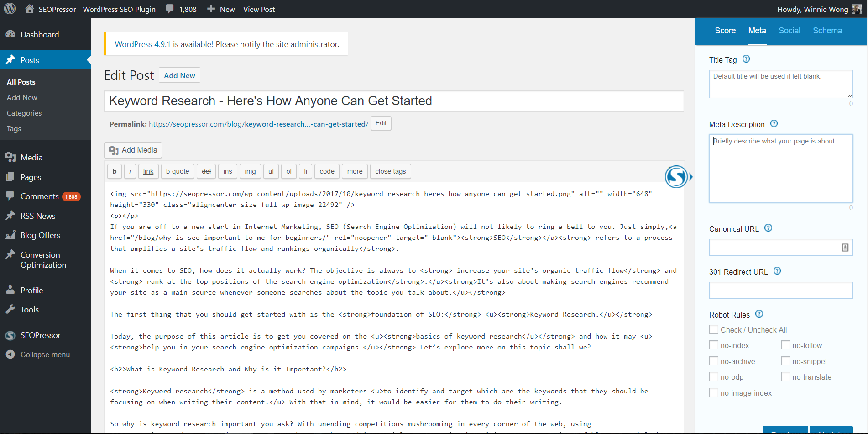Open Tags submenu item
Screen dimensions: 868x434
(14, 128)
